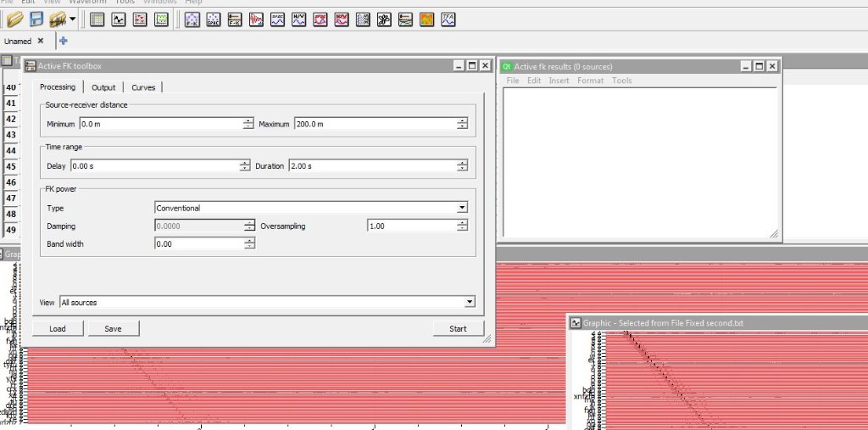Launch the Spectrum tool icon
The image size is (868, 430).
click(x=277, y=20)
